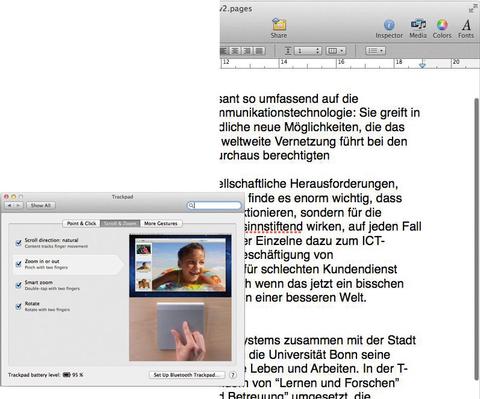Open the columns dropdown

pos(335,51)
